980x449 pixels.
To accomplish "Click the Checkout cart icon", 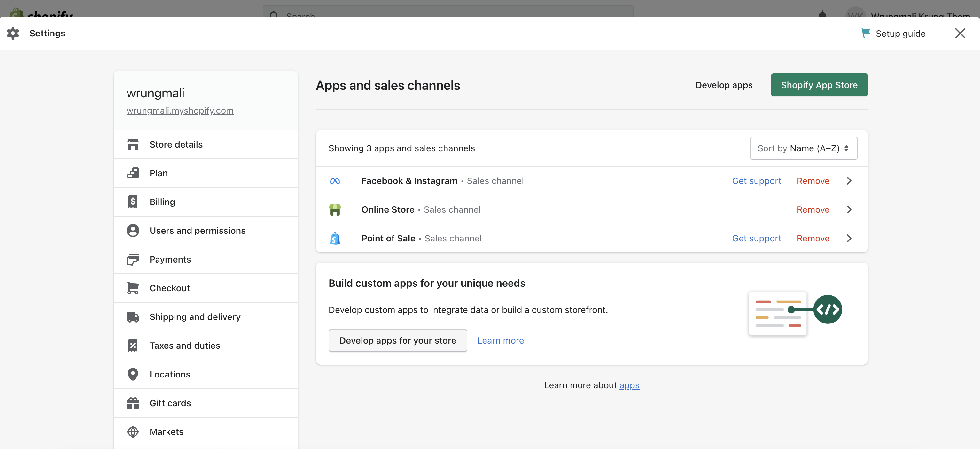I will click(133, 288).
